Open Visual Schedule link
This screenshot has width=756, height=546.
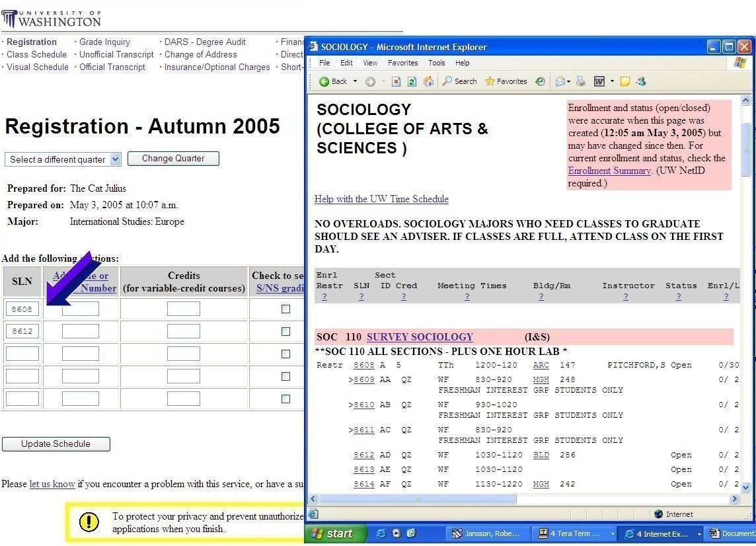coord(38,67)
